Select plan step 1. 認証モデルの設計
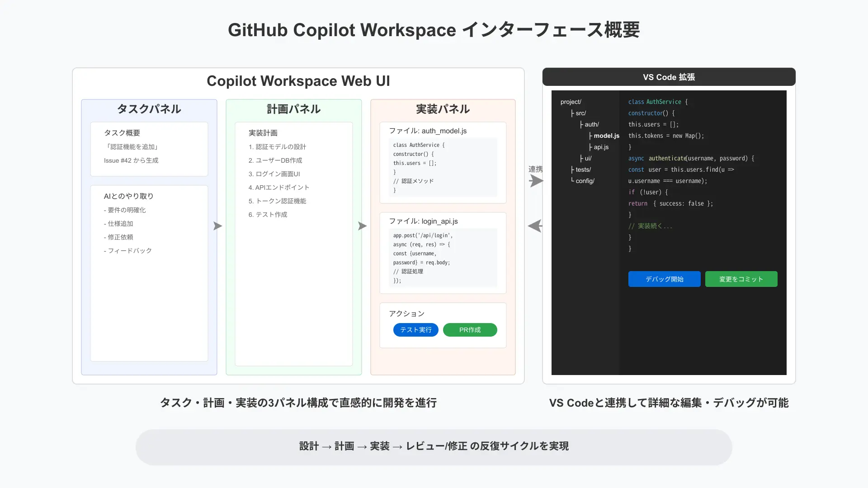This screenshot has width=868, height=488. pos(277,147)
